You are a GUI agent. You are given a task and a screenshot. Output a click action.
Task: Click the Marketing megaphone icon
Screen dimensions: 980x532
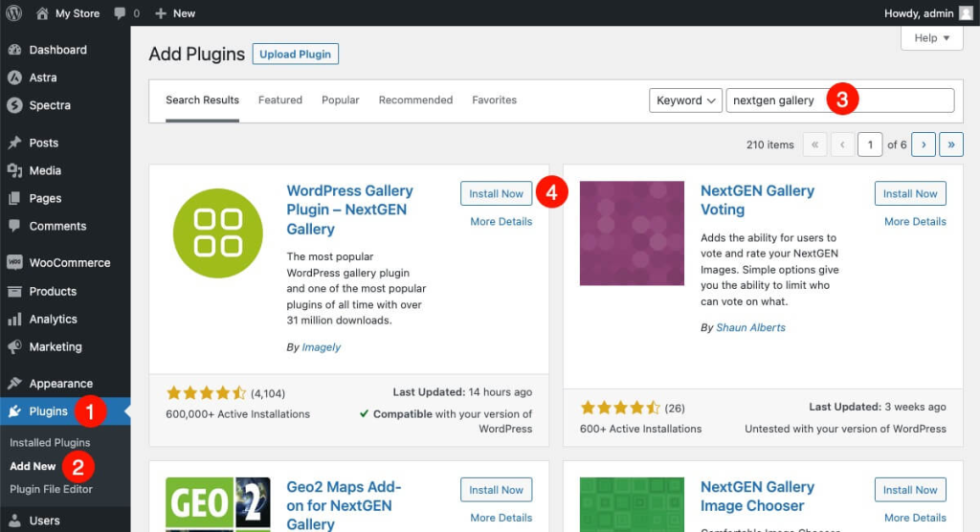tap(14, 346)
